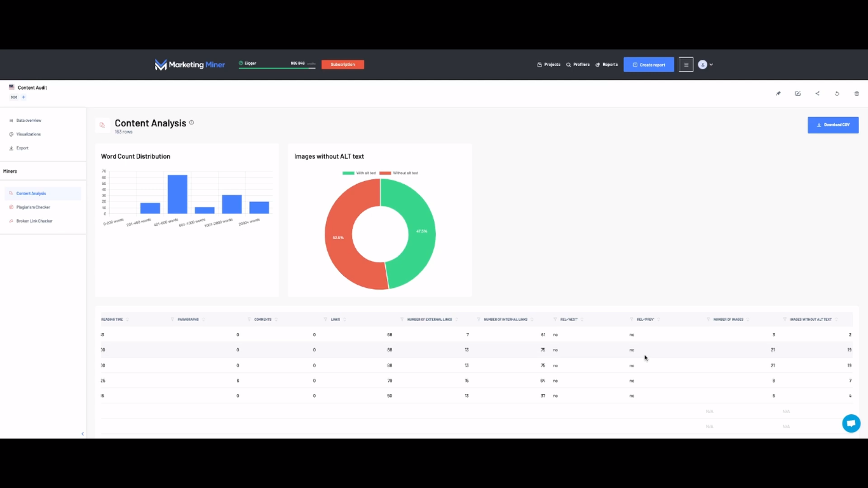Image resolution: width=868 pixels, height=488 pixels.
Task: Open the live chat bubble
Action: click(x=851, y=423)
